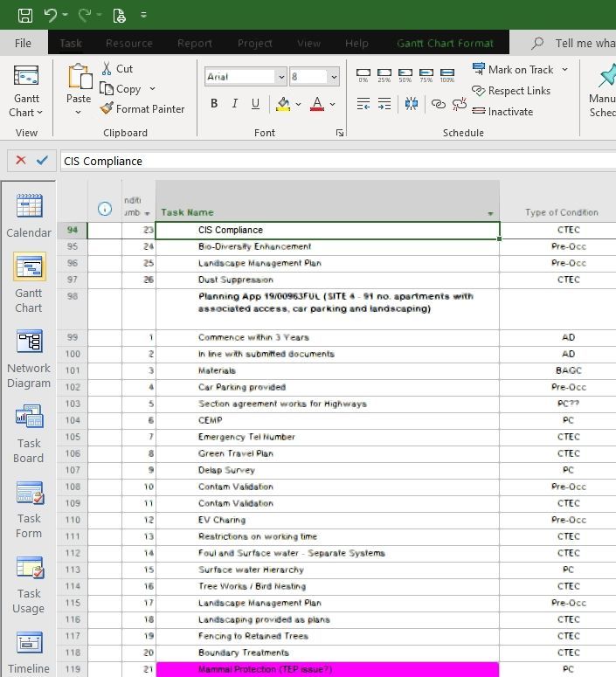This screenshot has width=616, height=677.
Task: Open the Help ribbon tab
Action: click(x=356, y=43)
